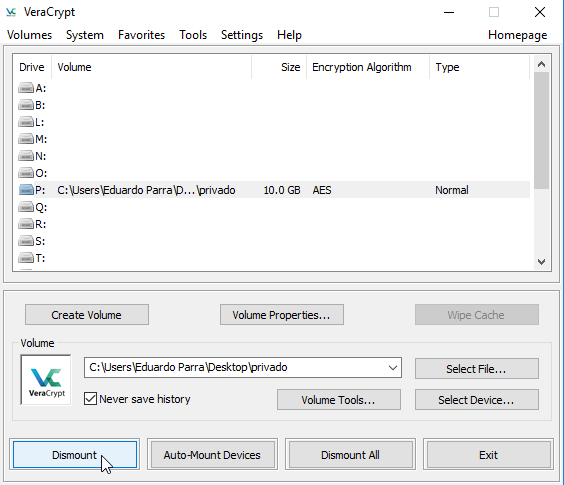The height and width of the screenshot is (485, 564).
Task: Click the Dismount button
Action: coord(75,455)
